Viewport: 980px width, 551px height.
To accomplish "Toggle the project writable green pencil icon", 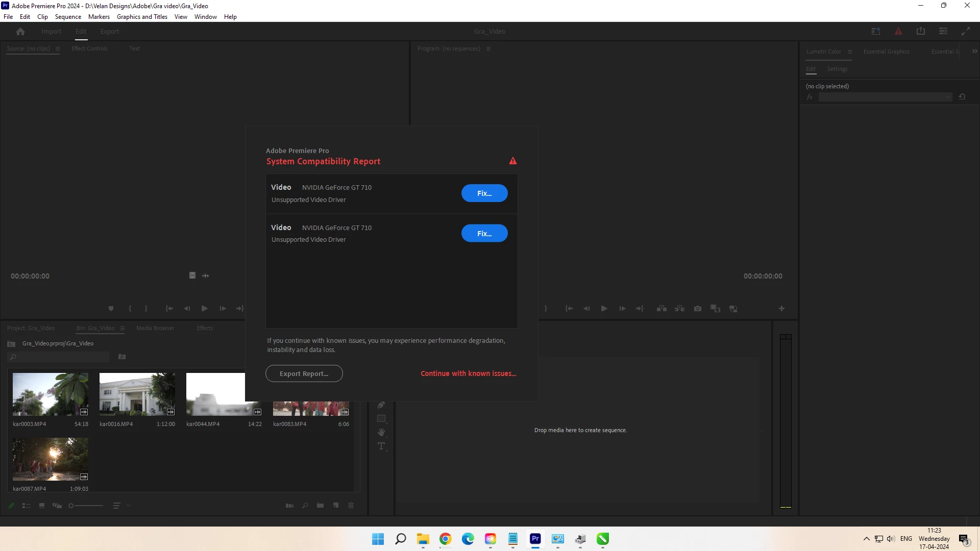I will pos(11,506).
